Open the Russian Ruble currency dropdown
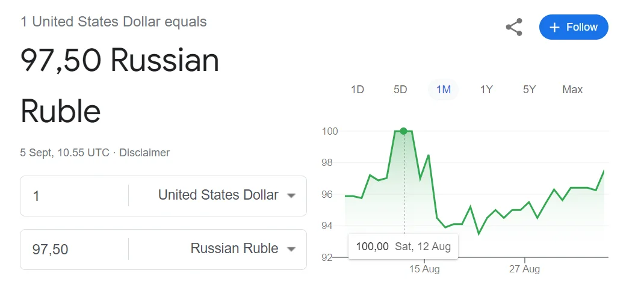The image size is (644, 288). [235, 248]
